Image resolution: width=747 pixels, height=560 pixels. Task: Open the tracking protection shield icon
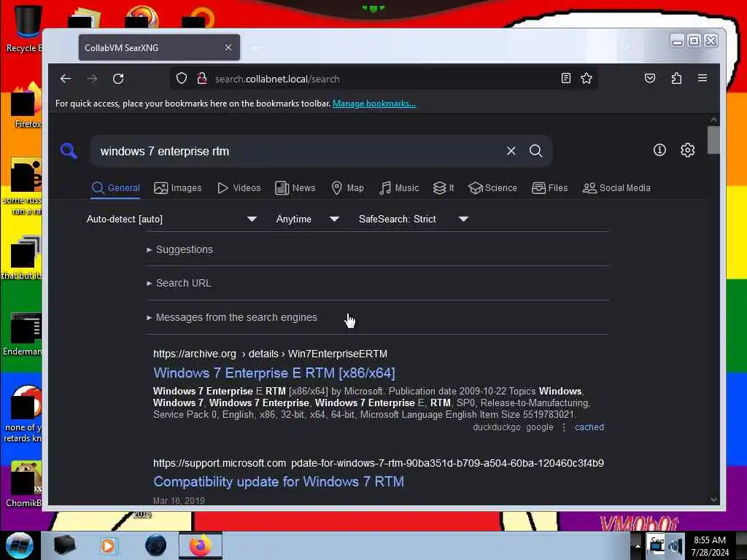(182, 79)
